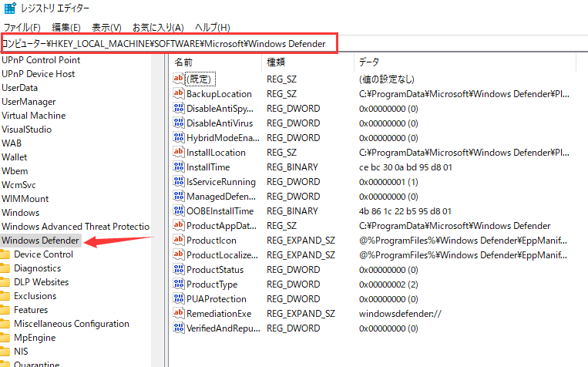
Task: Click the binary icon beside OOBEInstallTime
Action: (179, 210)
